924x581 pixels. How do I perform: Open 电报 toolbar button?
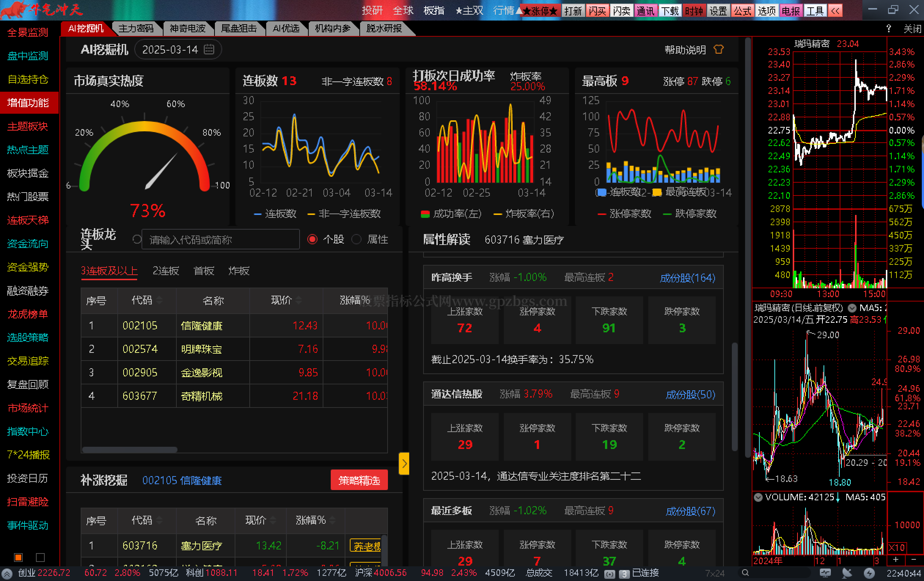[791, 10]
